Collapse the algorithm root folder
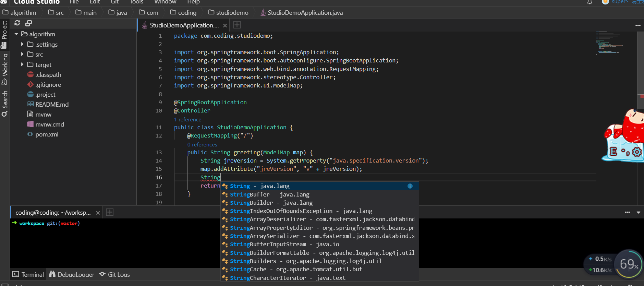Screen dimensions: 644x286 coord(16,34)
